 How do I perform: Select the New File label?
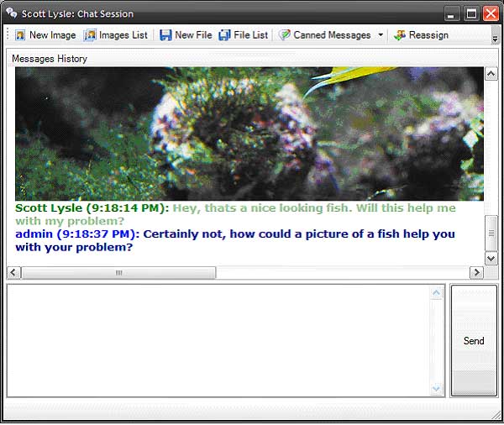pos(193,35)
